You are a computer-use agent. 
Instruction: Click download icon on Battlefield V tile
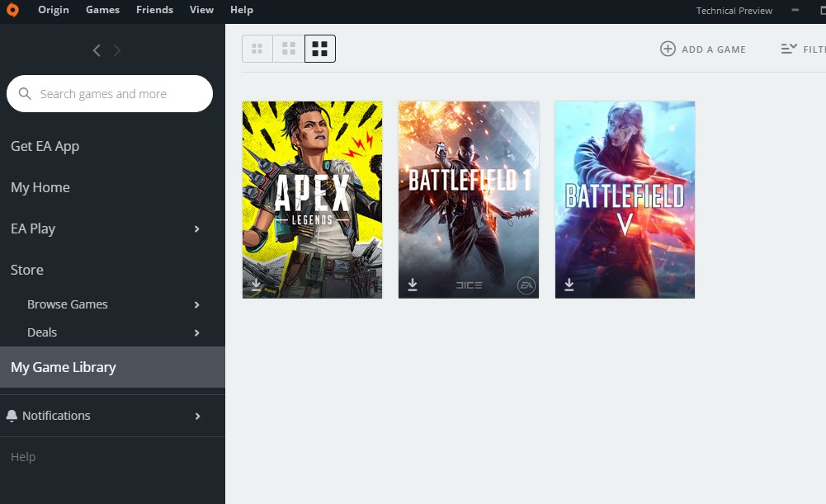569,285
